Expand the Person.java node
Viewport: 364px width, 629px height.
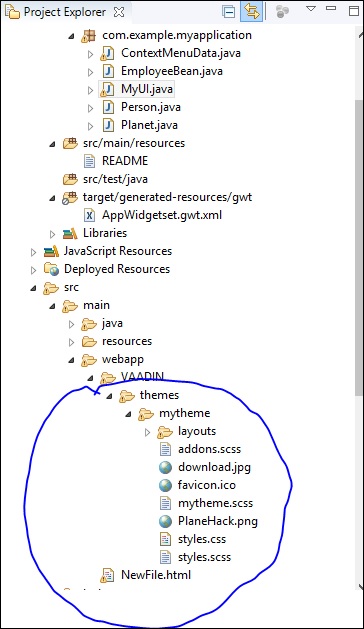coord(91,108)
